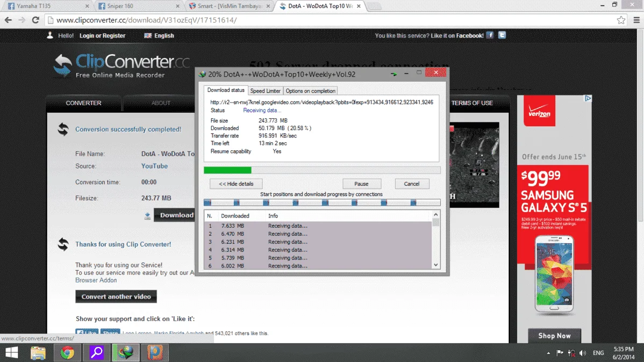Click the Hide details button
The image size is (644, 362).
coord(236,184)
